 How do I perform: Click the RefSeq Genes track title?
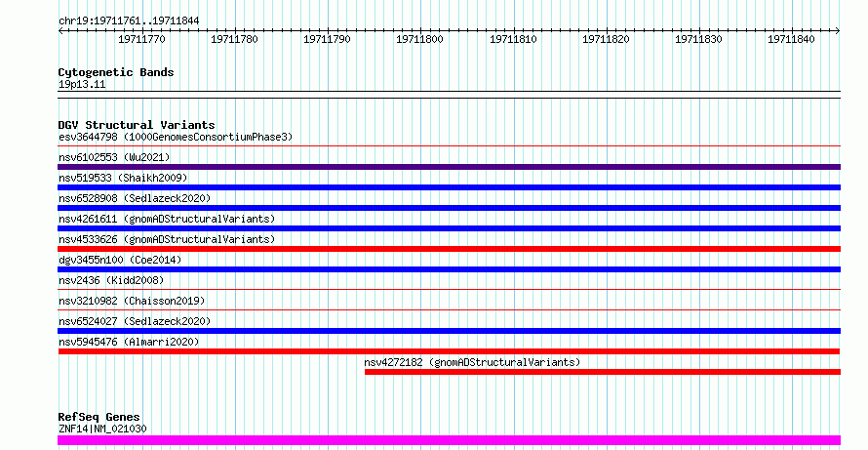(x=99, y=417)
